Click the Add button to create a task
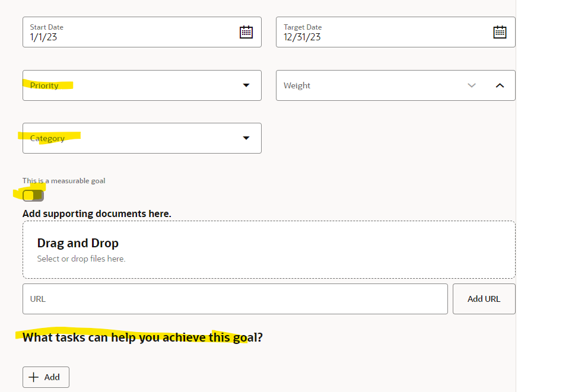 tap(46, 377)
